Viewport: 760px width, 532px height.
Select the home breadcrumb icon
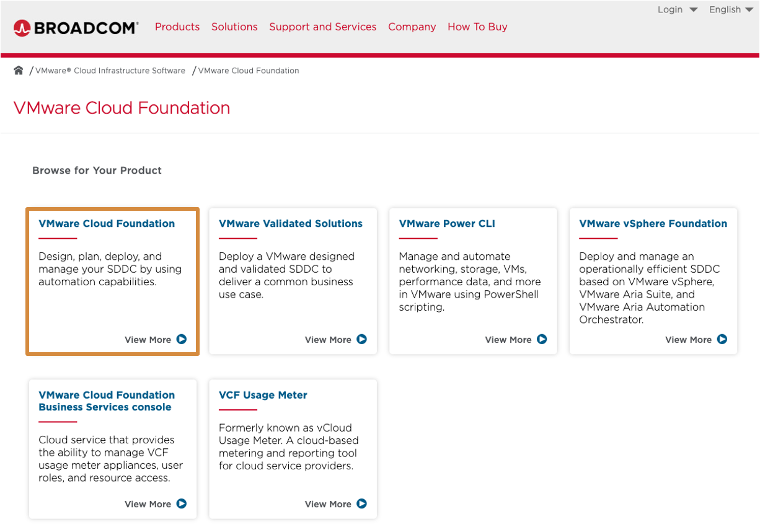pyautogui.click(x=19, y=70)
